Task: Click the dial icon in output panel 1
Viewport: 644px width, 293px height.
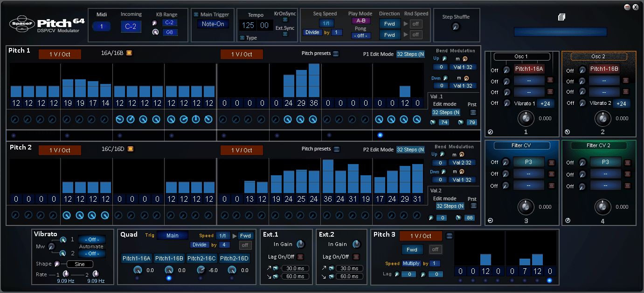Action: 490,132
